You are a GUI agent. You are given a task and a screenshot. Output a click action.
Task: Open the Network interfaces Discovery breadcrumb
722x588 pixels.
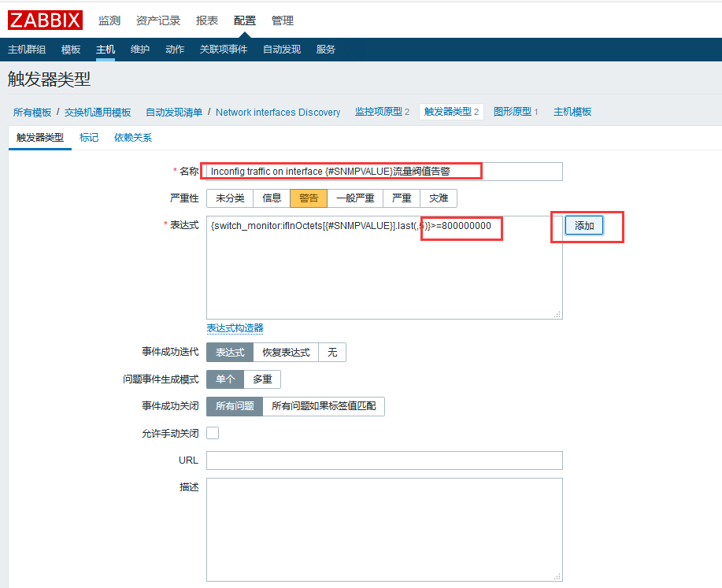[277, 112]
